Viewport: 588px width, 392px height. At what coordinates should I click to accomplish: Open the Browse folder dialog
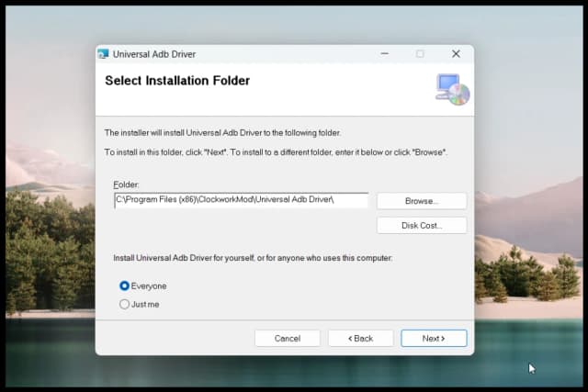(422, 201)
